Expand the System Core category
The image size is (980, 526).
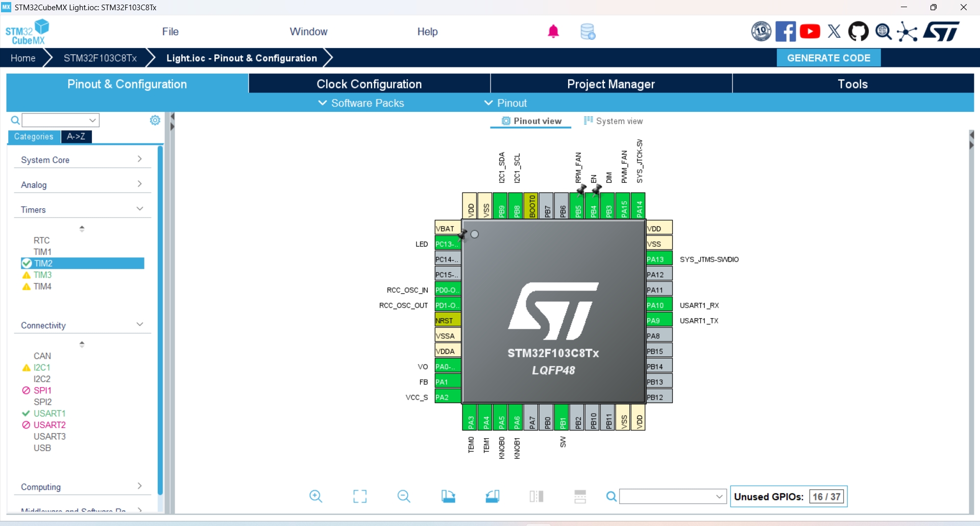(82, 160)
